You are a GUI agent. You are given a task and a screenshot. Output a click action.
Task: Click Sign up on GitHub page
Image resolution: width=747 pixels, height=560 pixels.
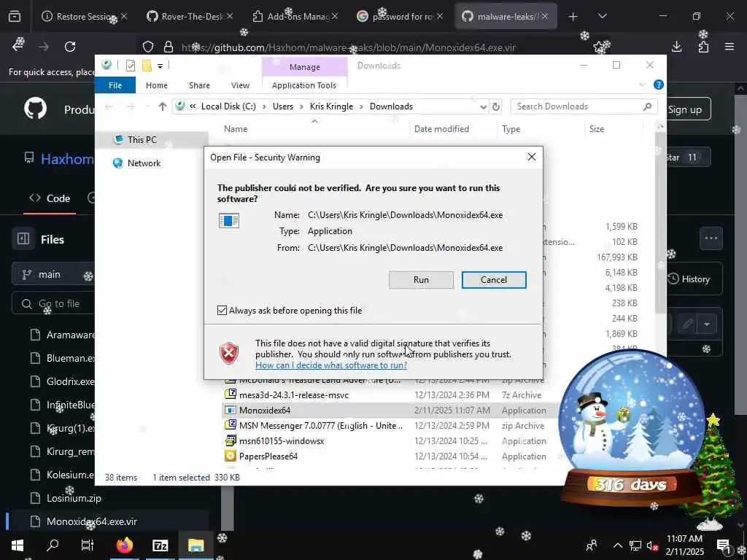click(x=684, y=109)
